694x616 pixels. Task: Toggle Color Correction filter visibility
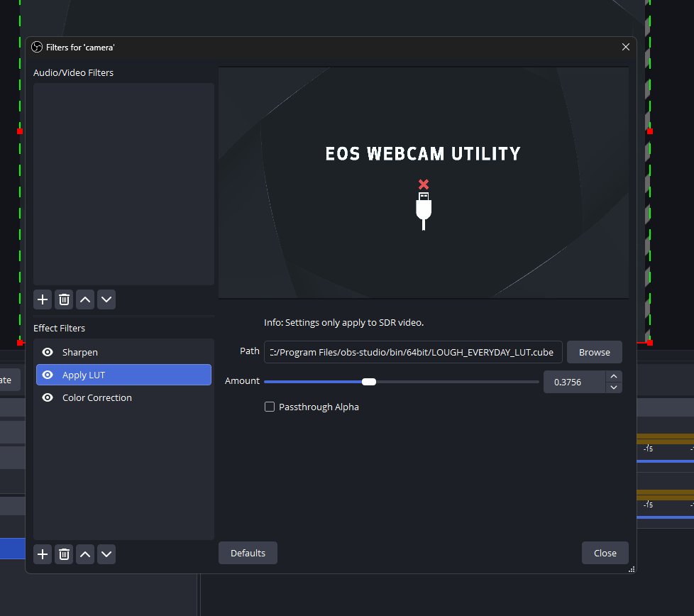(x=48, y=397)
